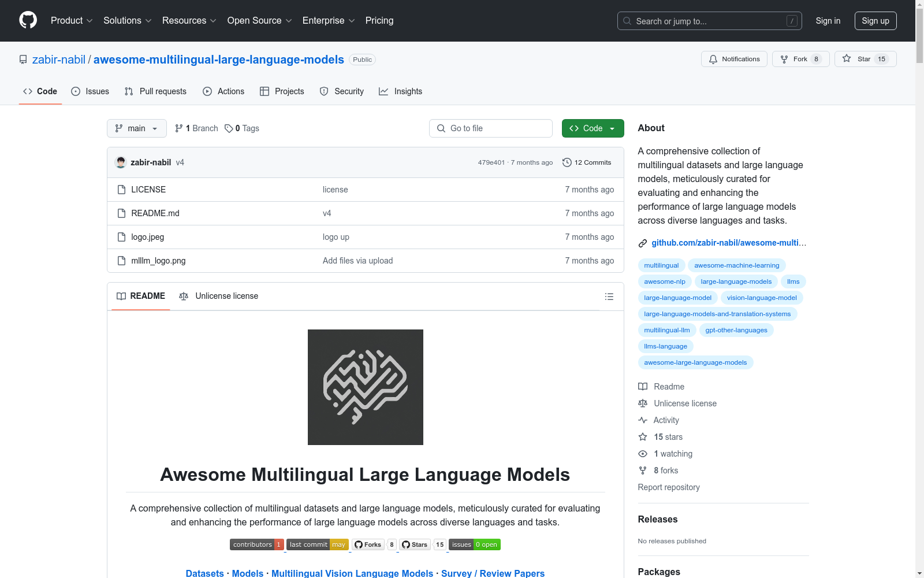Viewport: 924px width, 578px height.
Task: Click the mlllm_logo.png file icon
Action: point(121,261)
